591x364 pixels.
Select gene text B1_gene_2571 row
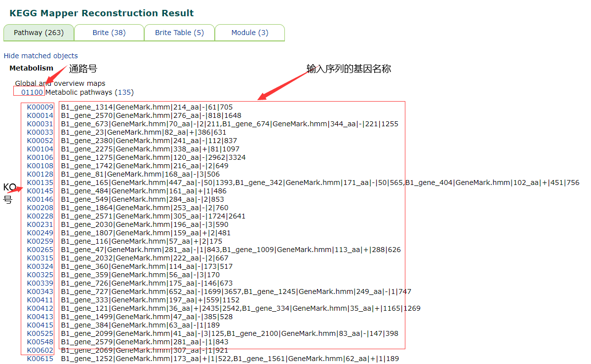[x=154, y=216]
